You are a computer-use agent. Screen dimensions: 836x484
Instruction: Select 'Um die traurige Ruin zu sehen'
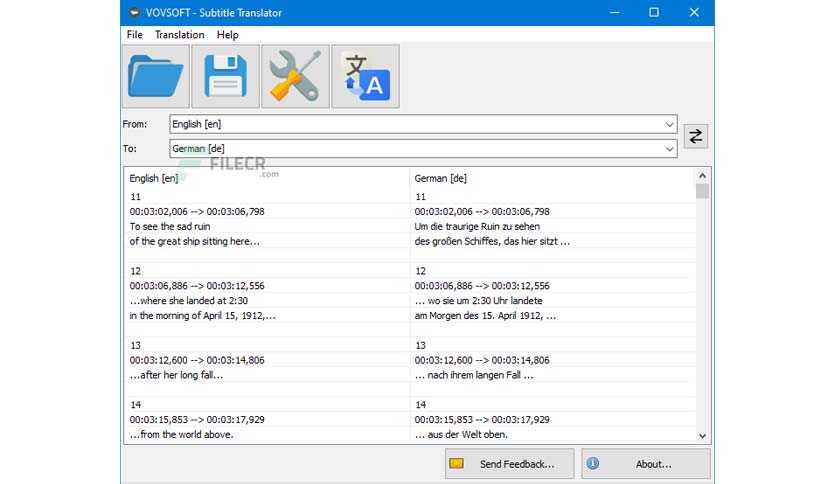[x=477, y=227]
